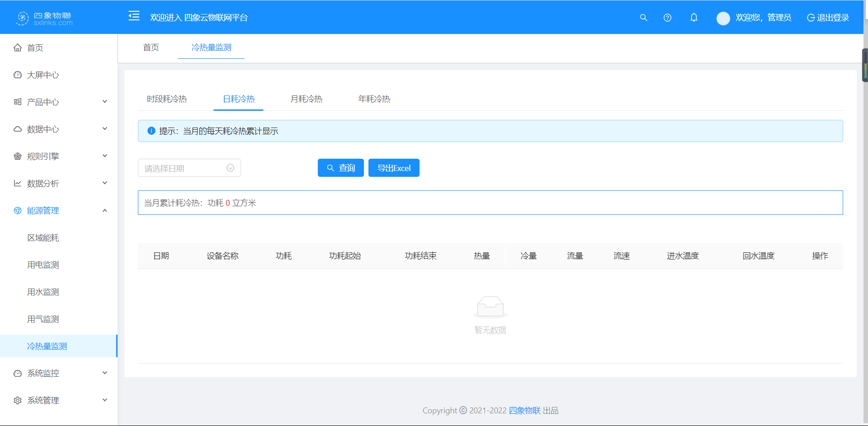Expand the 产品中心 menu
Image resolution: width=868 pixels, height=426 pixels.
59,102
